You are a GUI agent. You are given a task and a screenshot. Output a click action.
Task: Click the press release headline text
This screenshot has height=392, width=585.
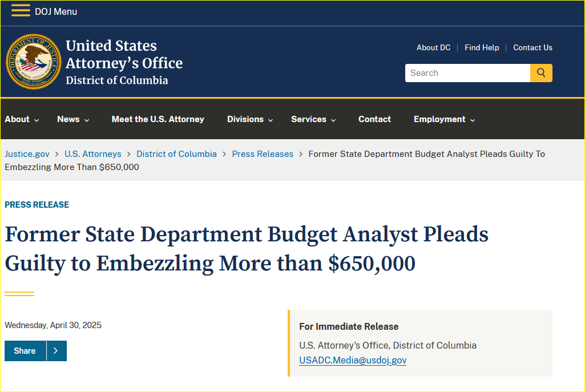point(246,249)
